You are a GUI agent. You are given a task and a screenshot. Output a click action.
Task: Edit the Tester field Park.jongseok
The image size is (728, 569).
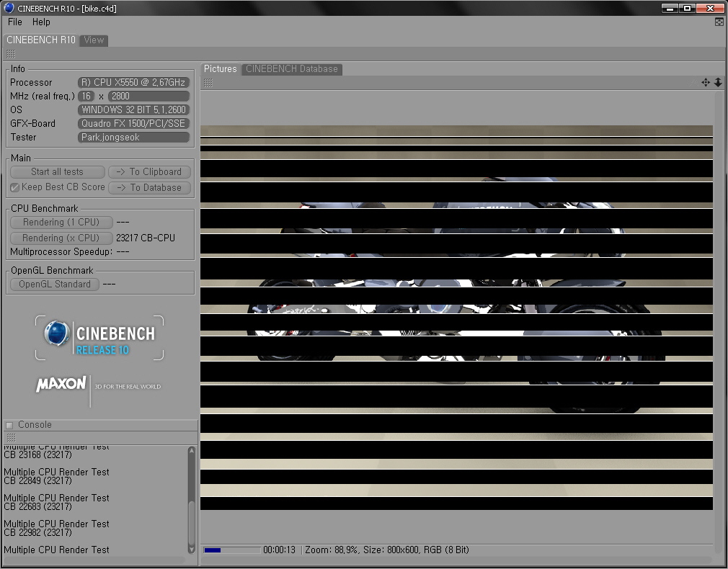133,138
